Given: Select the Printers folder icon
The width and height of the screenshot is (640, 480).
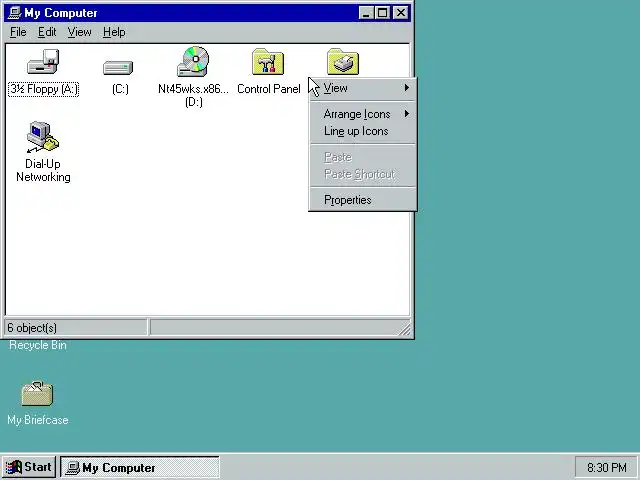Looking at the screenshot, I should click(343, 62).
